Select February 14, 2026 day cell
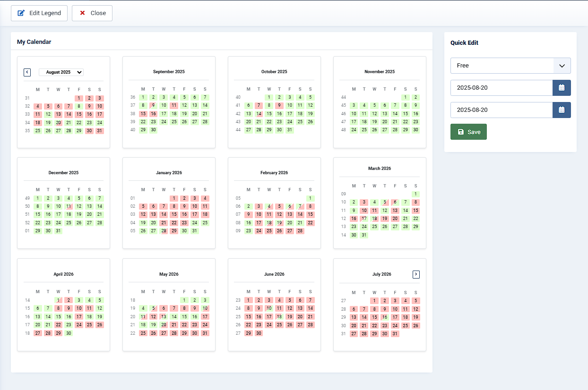 pos(300,214)
